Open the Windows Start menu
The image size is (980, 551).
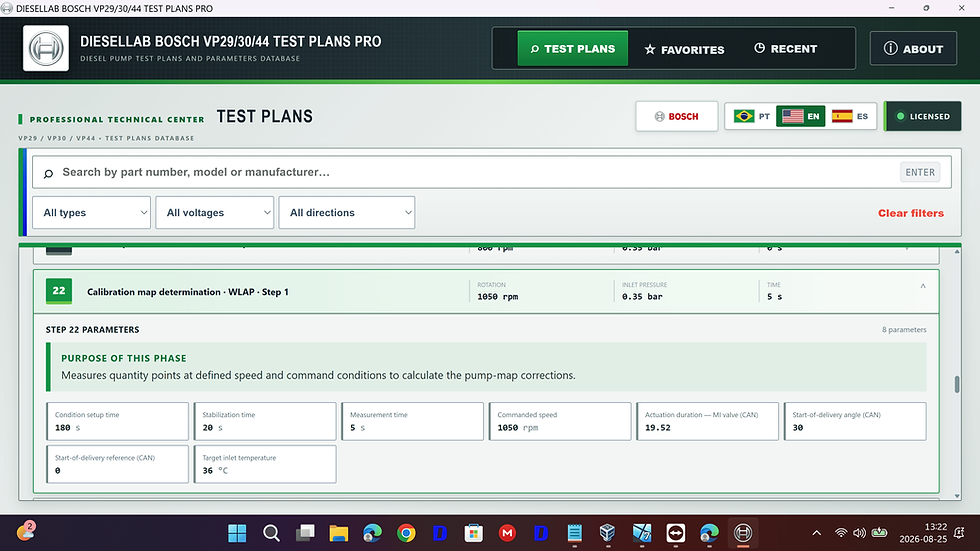click(237, 533)
